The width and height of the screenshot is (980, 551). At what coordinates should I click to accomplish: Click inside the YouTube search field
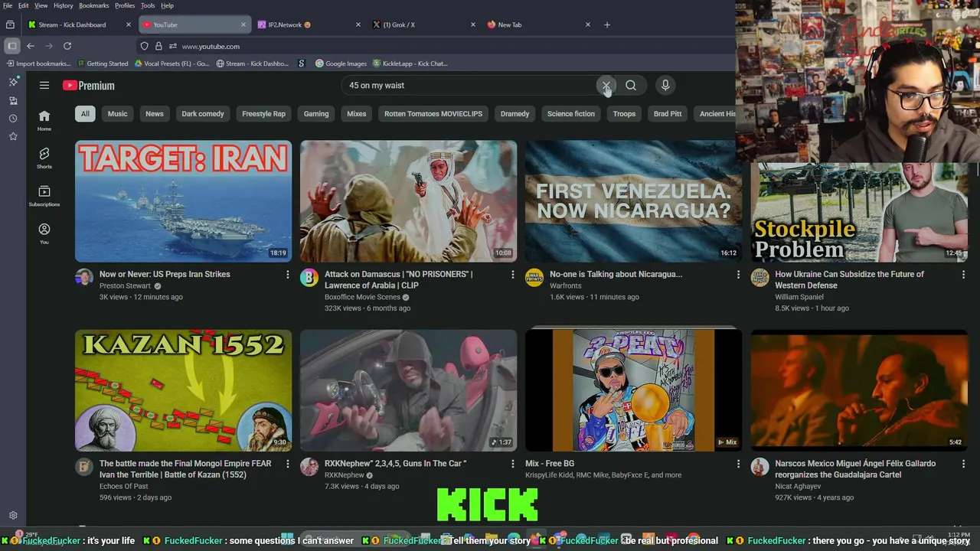(x=467, y=85)
